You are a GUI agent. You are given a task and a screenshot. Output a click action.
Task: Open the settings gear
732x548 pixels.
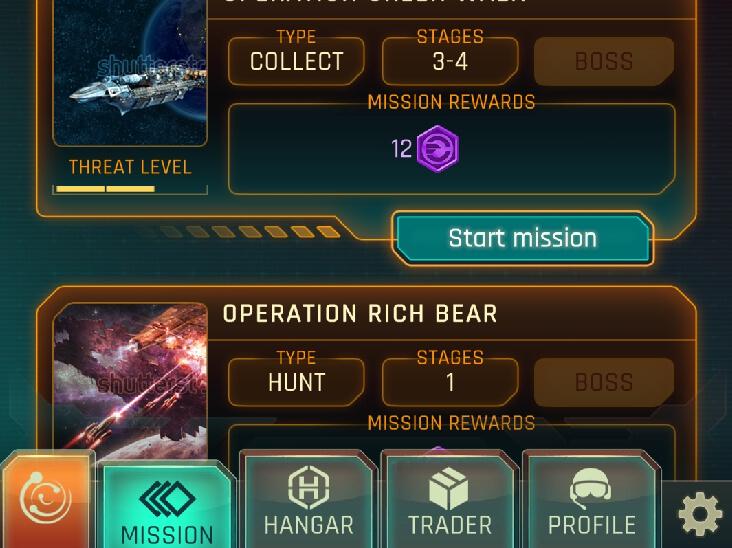[699, 515]
